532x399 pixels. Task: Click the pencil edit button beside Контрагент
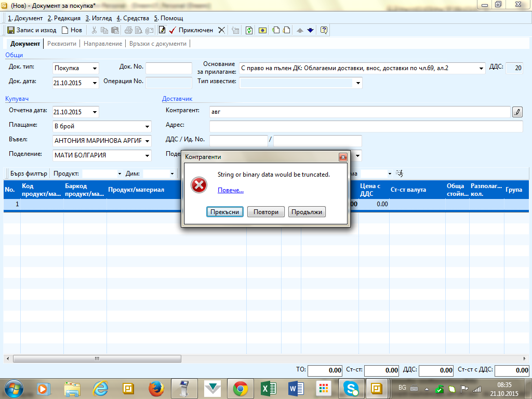pyautogui.click(x=517, y=112)
